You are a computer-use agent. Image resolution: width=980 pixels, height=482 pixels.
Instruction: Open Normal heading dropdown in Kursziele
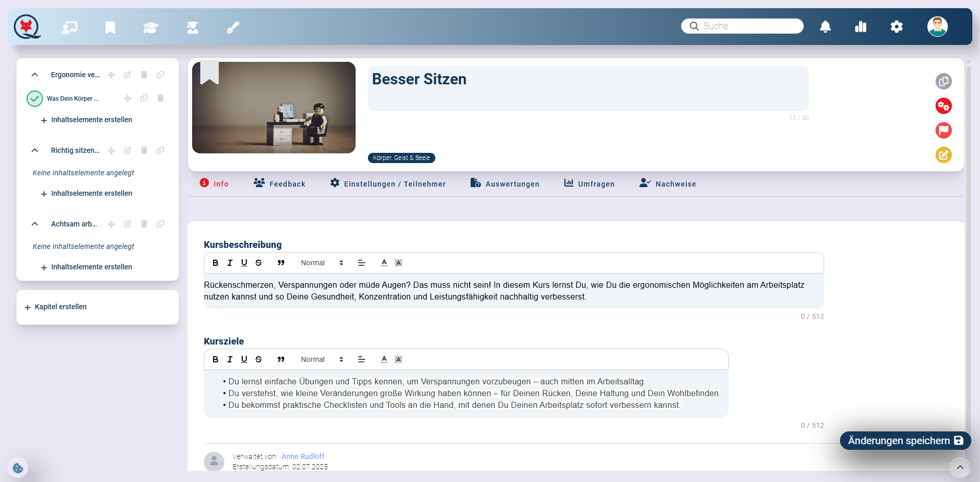point(322,359)
